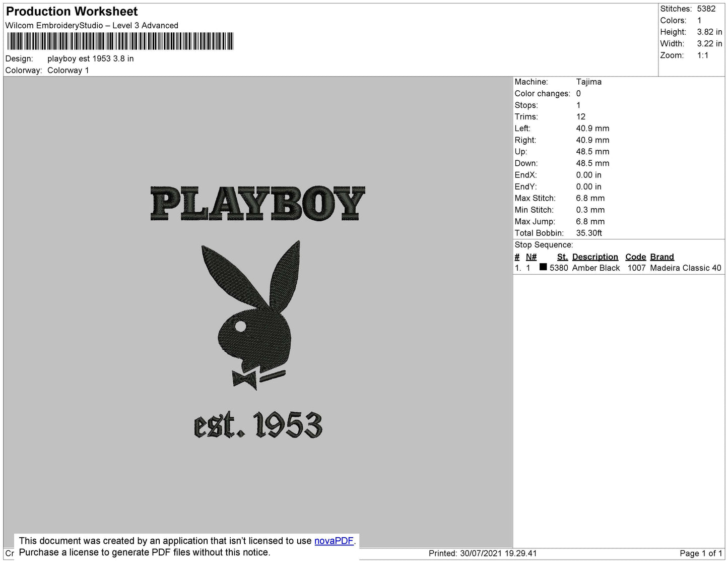The image size is (728, 563).
Task: Select Max Stitch value '6.8 mm'
Action: [x=590, y=198]
